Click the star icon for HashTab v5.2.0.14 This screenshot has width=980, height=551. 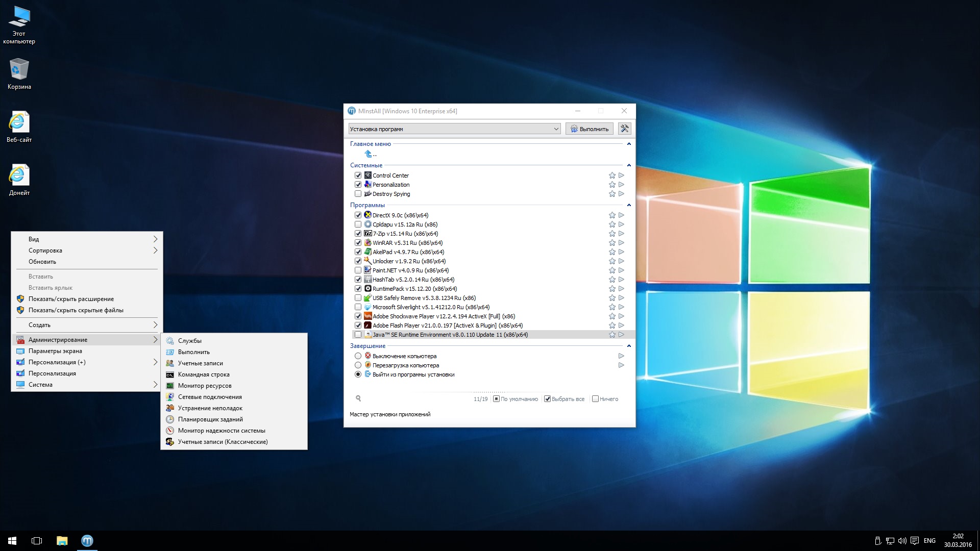(612, 280)
